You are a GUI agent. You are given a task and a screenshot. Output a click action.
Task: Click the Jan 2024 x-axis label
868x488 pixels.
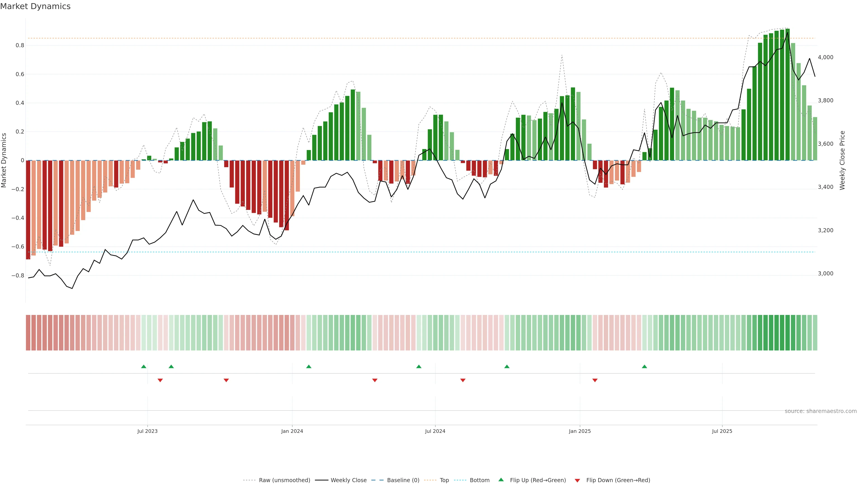click(292, 431)
